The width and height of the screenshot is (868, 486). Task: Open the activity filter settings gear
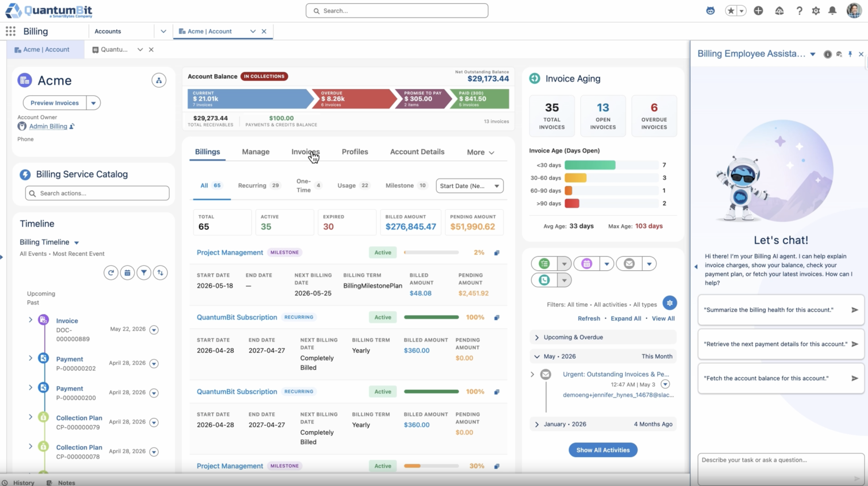[670, 303]
